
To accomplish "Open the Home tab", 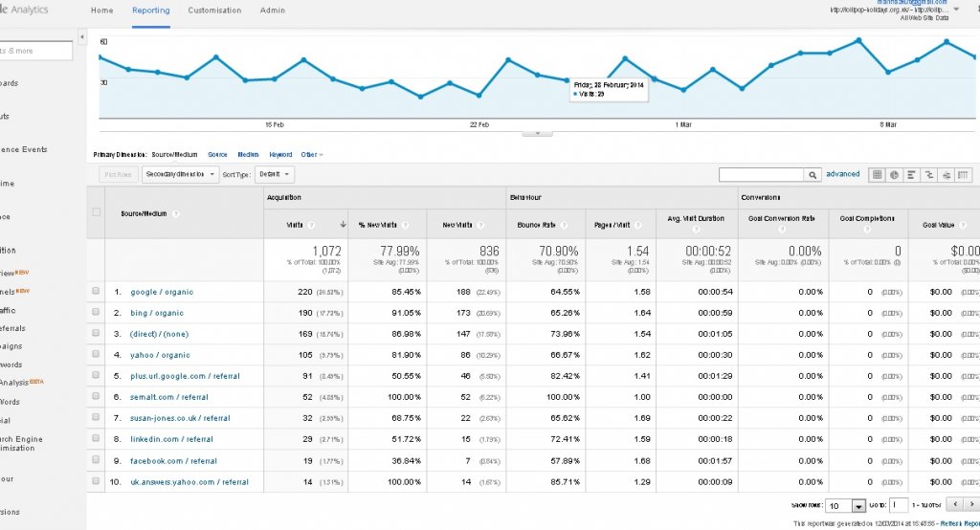I will click(x=101, y=11).
